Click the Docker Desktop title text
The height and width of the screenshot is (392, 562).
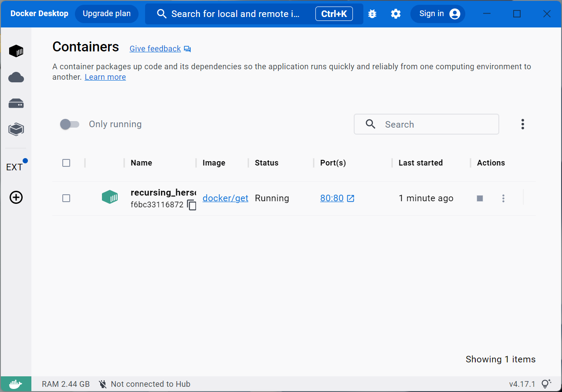[39, 14]
